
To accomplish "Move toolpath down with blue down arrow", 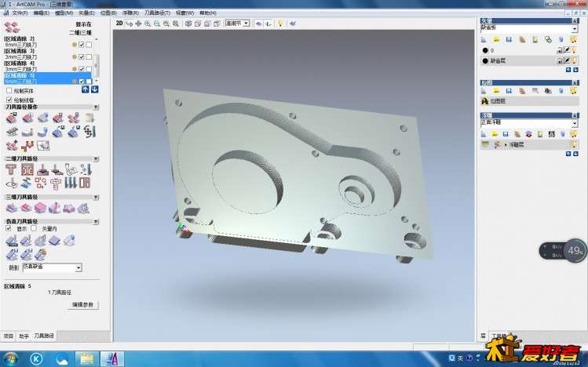I will click(x=94, y=89).
